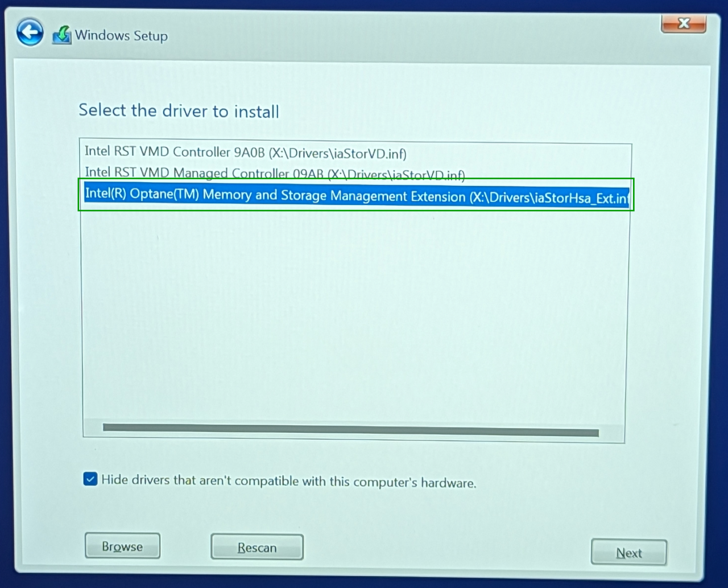The width and height of the screenshot is (728, 588).
Task: Select Intel Optane Memory and Storage Management Extension
Action: point(357,195)
